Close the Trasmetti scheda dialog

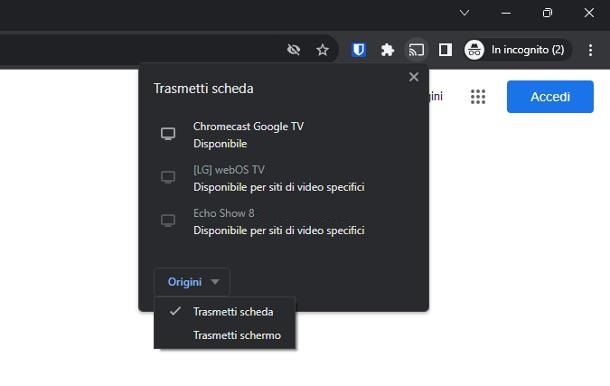pyautogui.click(x=414, y=77)
